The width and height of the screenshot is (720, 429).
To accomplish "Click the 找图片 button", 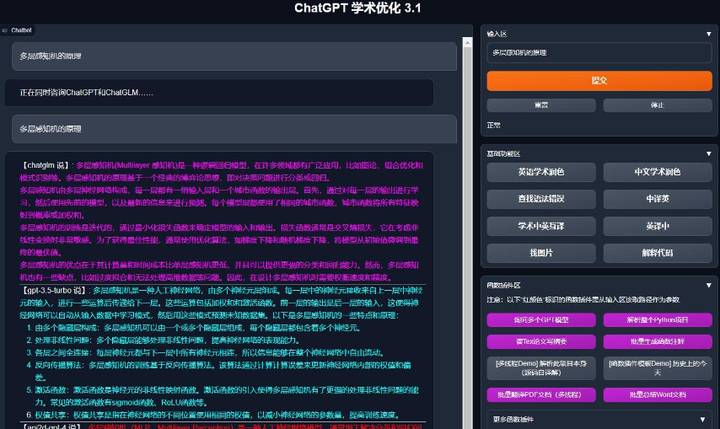I will 541,253.
